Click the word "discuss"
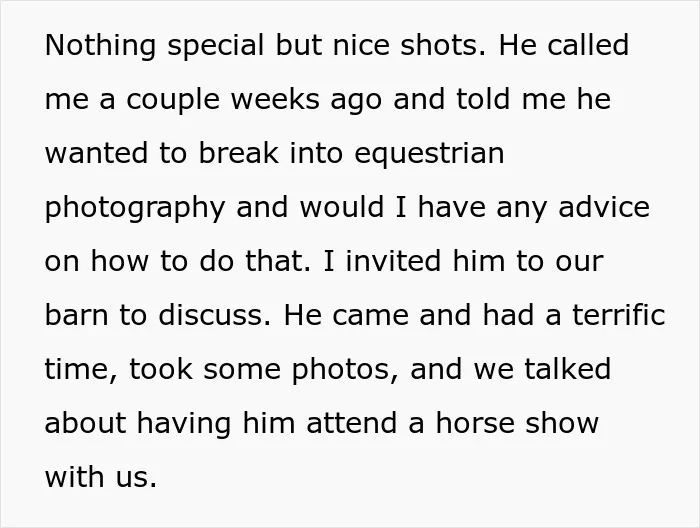This screenshot has width=700, height=528. (211, 315)
